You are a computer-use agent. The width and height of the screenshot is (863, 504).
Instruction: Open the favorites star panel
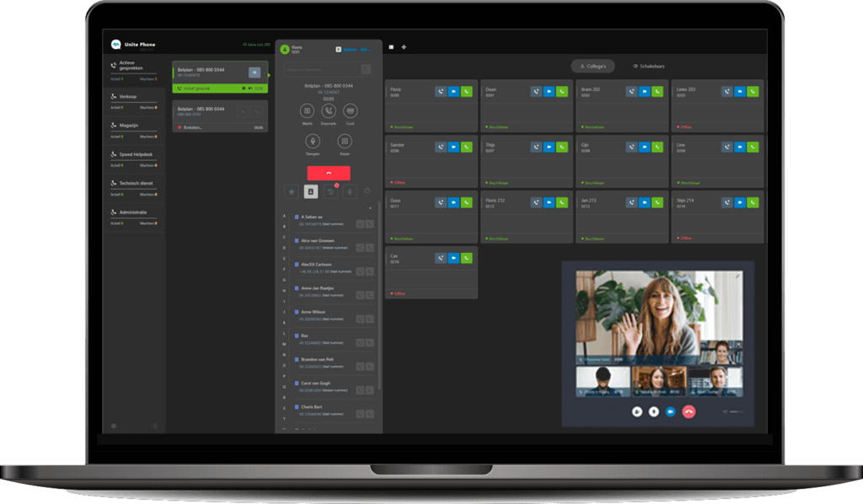tap(292, 192)
